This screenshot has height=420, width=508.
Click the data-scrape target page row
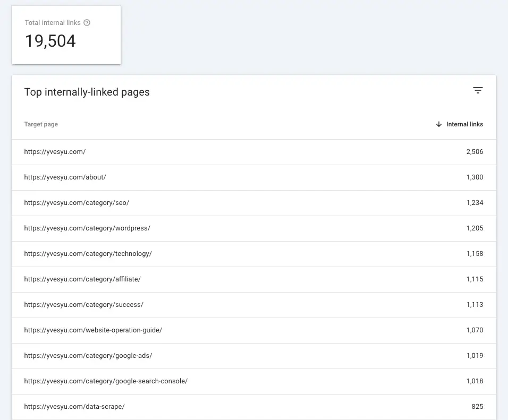(x=74, y=407)
